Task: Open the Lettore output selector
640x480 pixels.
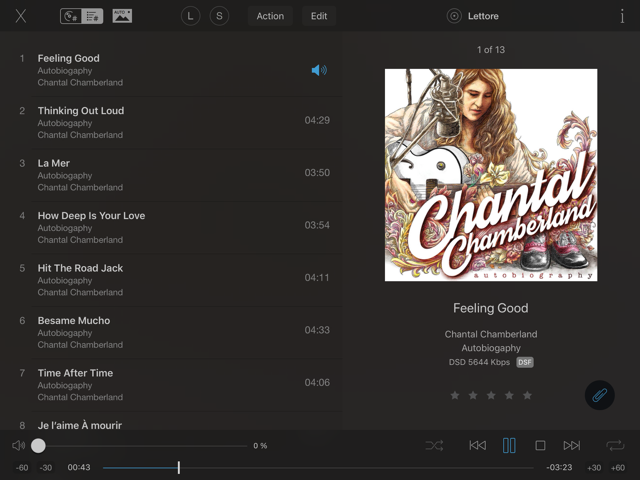Action: 473,16
